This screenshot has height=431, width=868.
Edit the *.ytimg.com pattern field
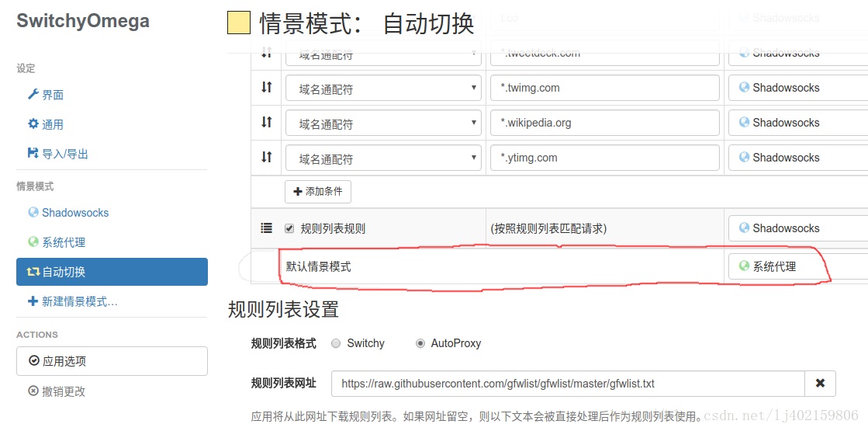604,158
